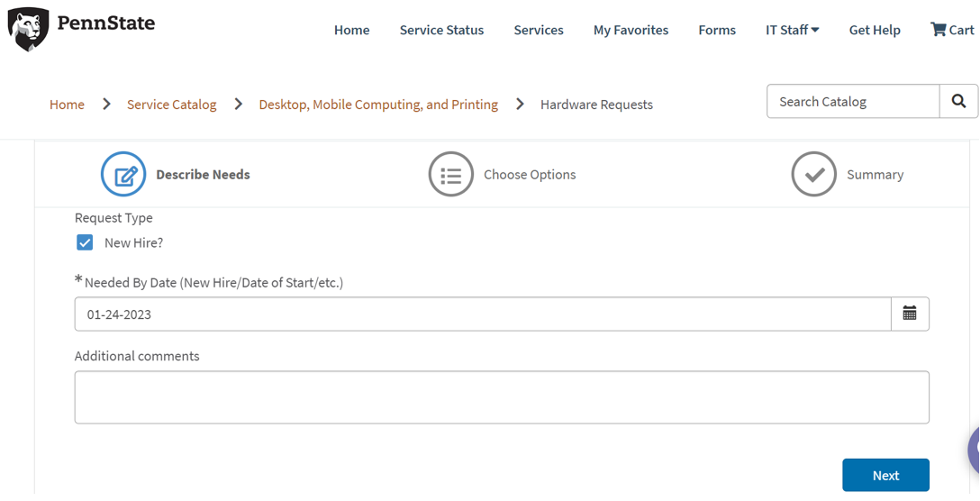The width and height of the screenshot is (980, 501).
Task: Click the Penn State lion shield logo
Action: [28, 29]
